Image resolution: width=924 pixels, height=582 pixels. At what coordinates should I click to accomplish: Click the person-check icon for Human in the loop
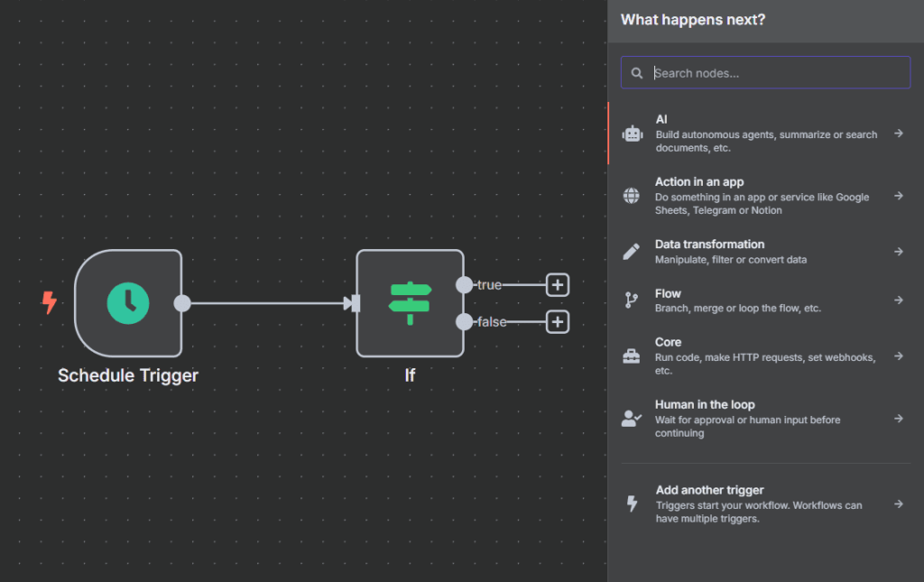631,419
